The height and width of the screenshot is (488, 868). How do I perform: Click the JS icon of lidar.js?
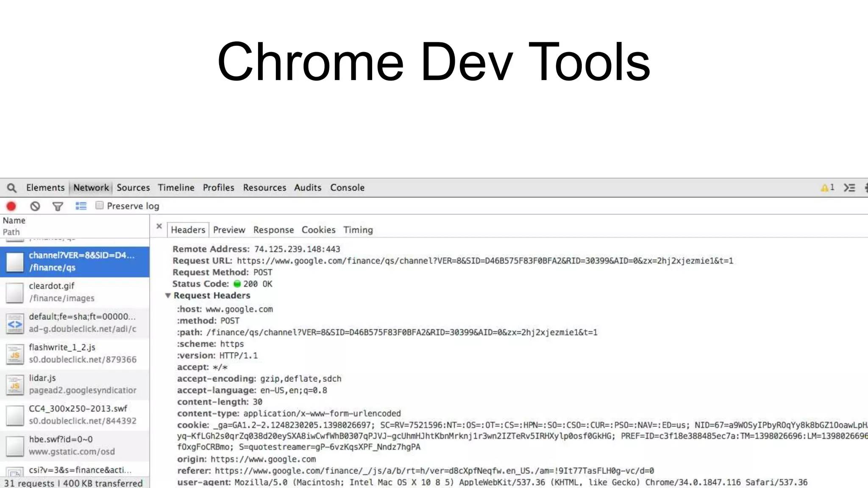point(15,385)
